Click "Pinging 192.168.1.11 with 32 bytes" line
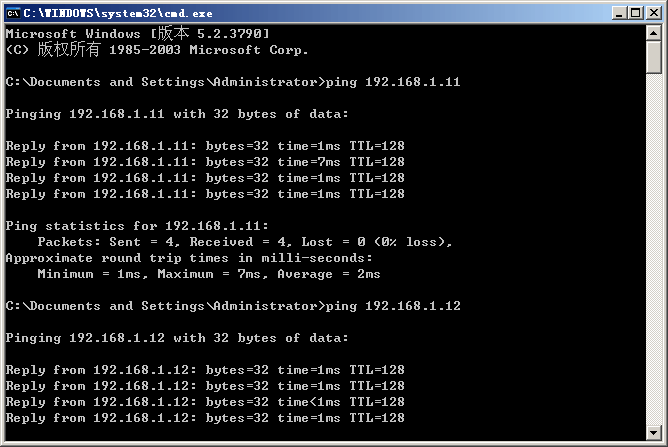Image resolution: width=668 pixels, height=447 pixels. tap(177, 114)
